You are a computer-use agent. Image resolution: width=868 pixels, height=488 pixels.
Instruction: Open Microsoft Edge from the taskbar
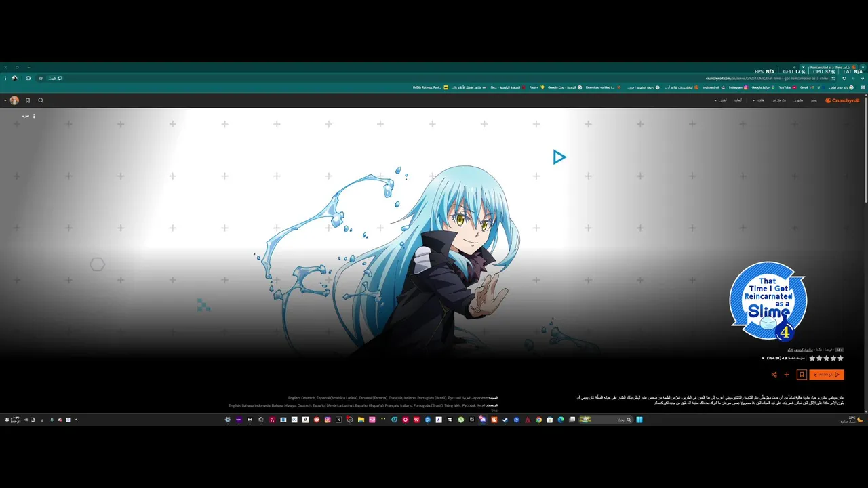pos(561,420)
